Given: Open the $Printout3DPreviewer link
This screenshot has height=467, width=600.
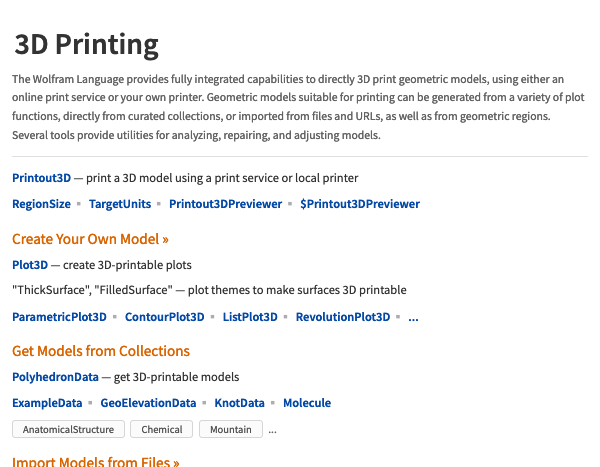Looking at the screenshot, I should tap(360, 204).
